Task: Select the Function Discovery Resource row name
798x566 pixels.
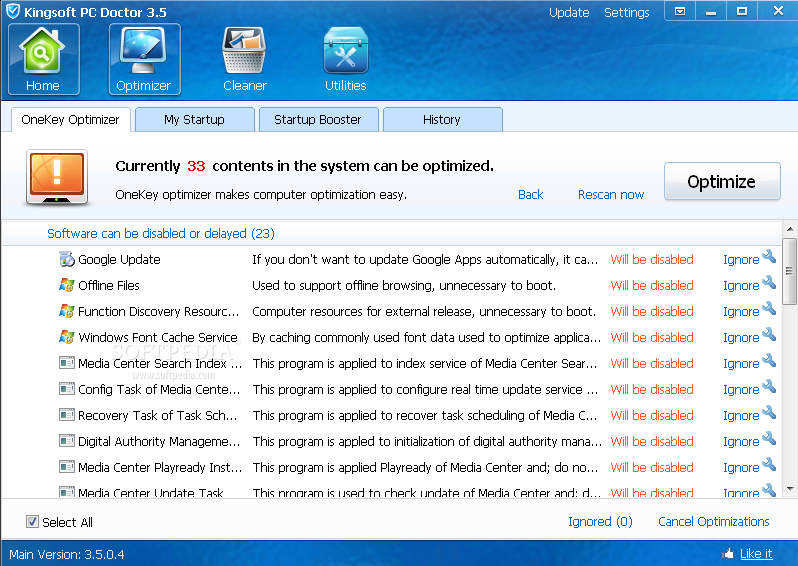Action: [158, 312]
